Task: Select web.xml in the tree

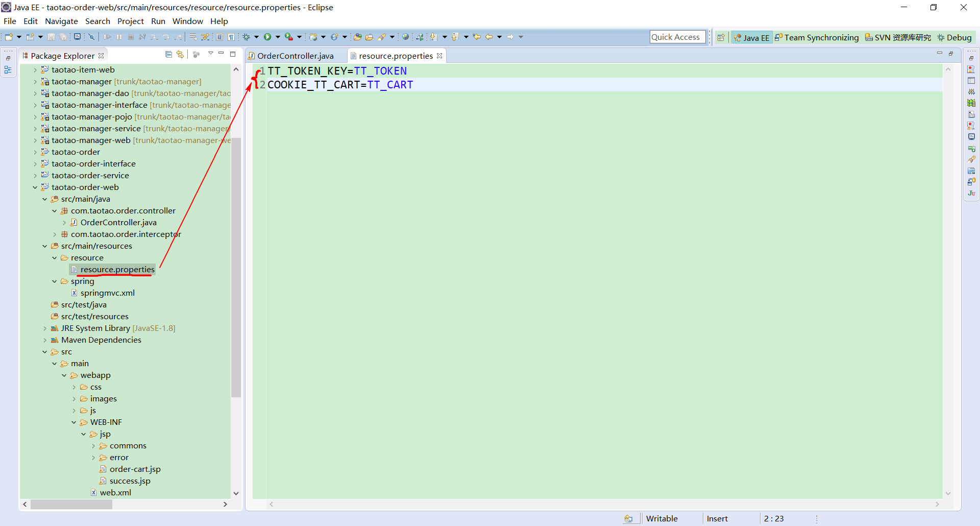Action: (x=115, y=493)
